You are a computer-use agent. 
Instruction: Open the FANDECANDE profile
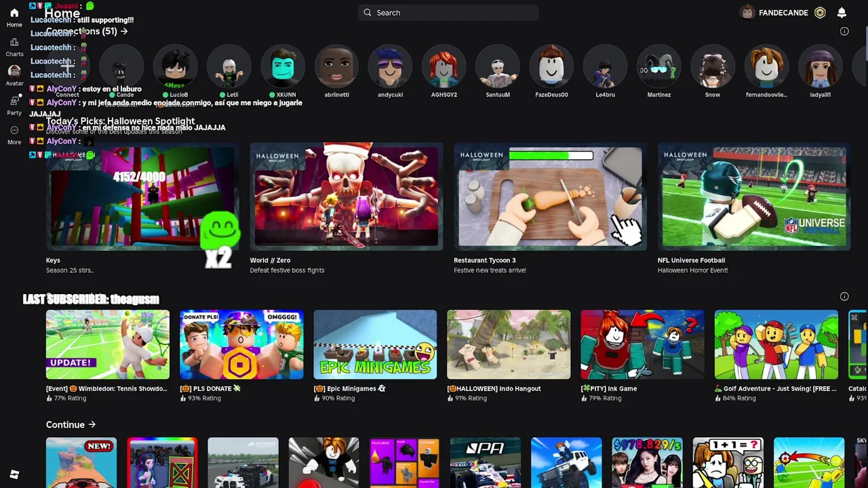click(x=776, y=12)
